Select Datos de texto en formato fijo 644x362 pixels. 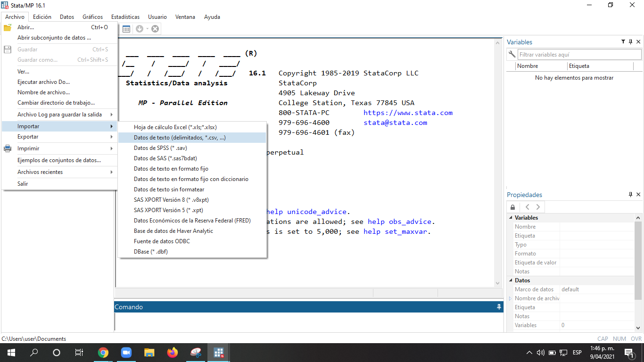click(192, 169)
